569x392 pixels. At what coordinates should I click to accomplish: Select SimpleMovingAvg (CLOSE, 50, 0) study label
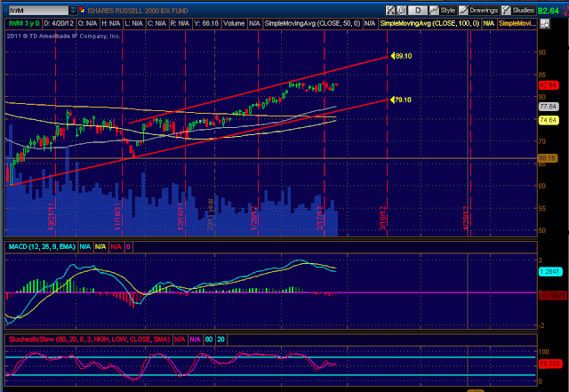312,24
